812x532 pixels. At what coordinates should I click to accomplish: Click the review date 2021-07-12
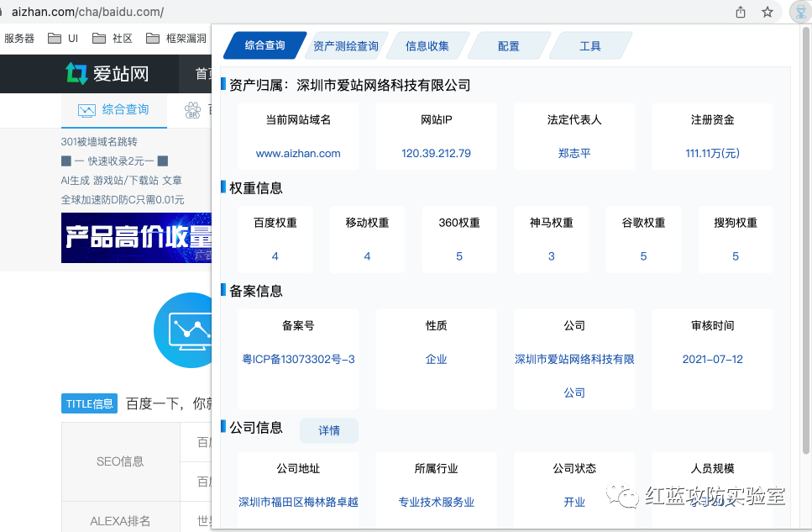click(713, 360)
